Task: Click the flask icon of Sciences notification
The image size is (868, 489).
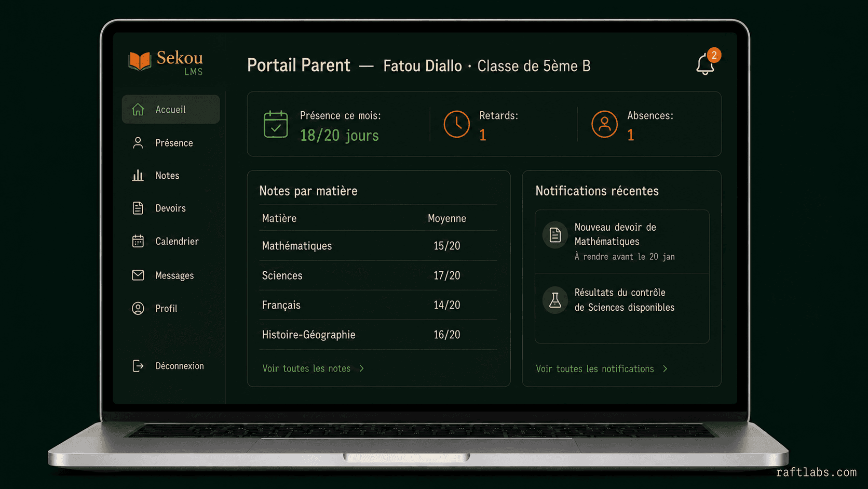Action: [555, 300]
